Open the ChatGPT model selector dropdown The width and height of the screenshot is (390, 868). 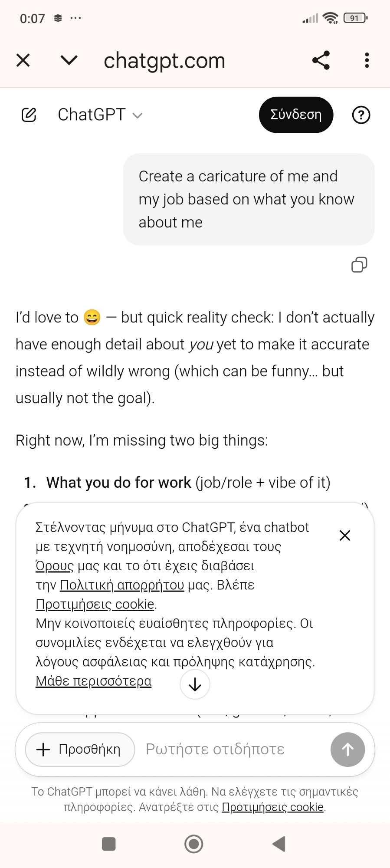(x=100, y=115)
